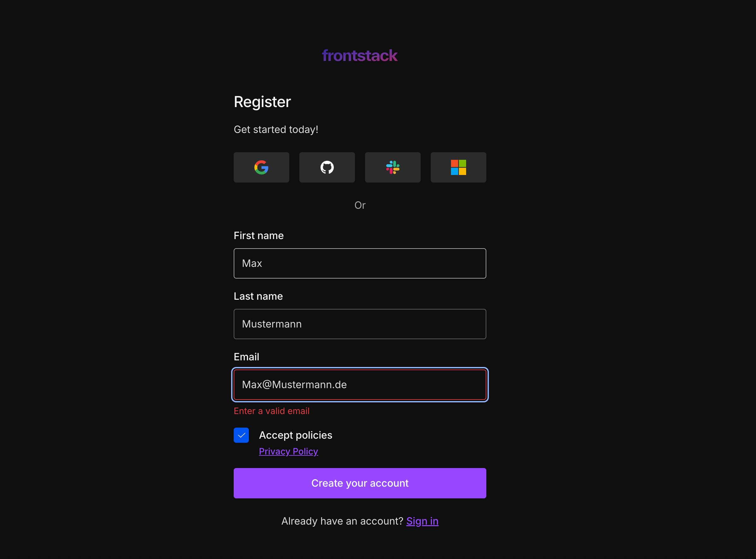
Task: Uncheck the Accept policies checkbox
Action: tap(241, 435)
